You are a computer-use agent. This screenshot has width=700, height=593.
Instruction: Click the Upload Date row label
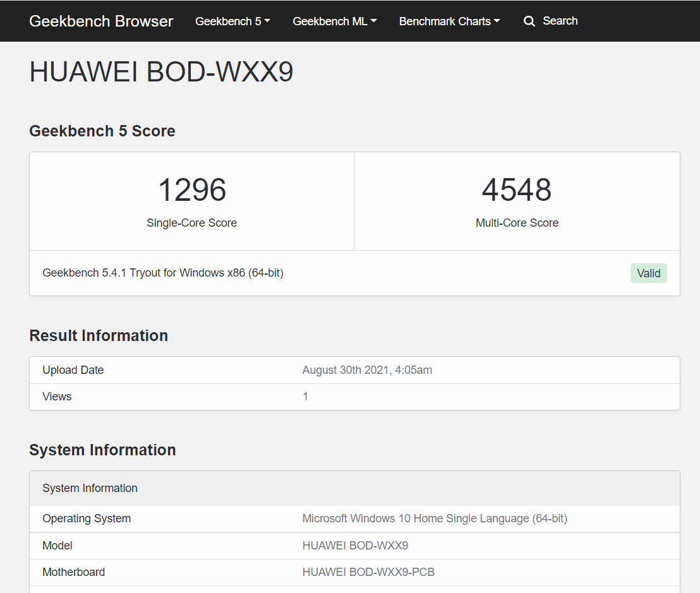pos(73,370)
